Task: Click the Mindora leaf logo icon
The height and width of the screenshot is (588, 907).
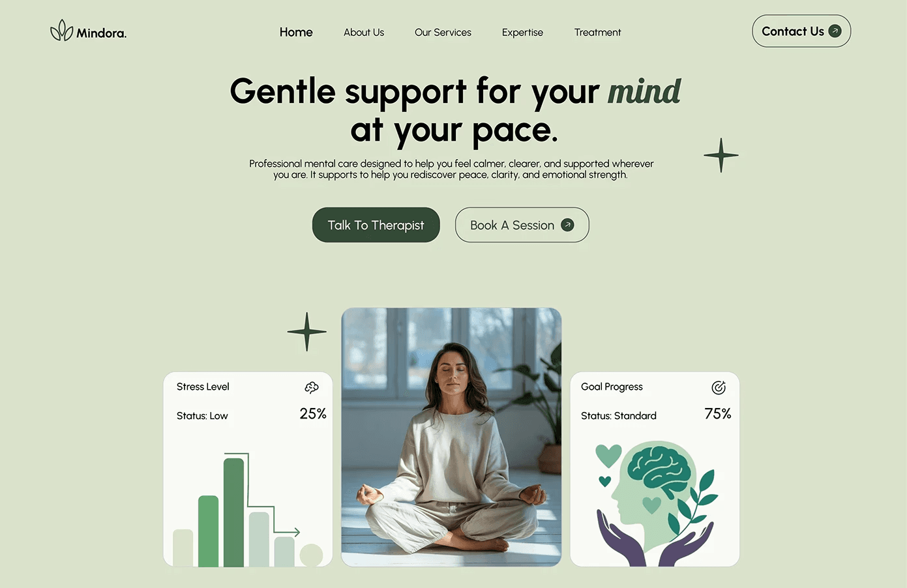Action: (61, 31)
